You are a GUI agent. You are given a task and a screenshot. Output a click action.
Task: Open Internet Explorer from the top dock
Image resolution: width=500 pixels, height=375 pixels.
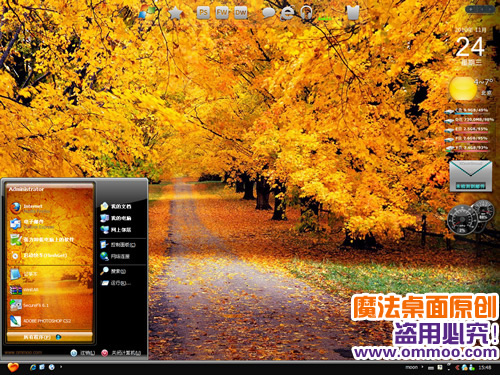(x=287, y=13)
